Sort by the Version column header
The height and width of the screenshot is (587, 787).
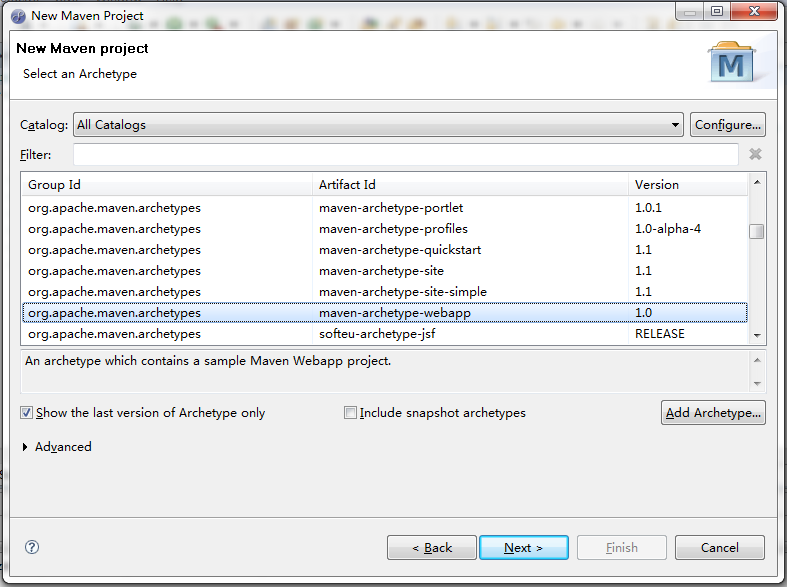[688, 185]
